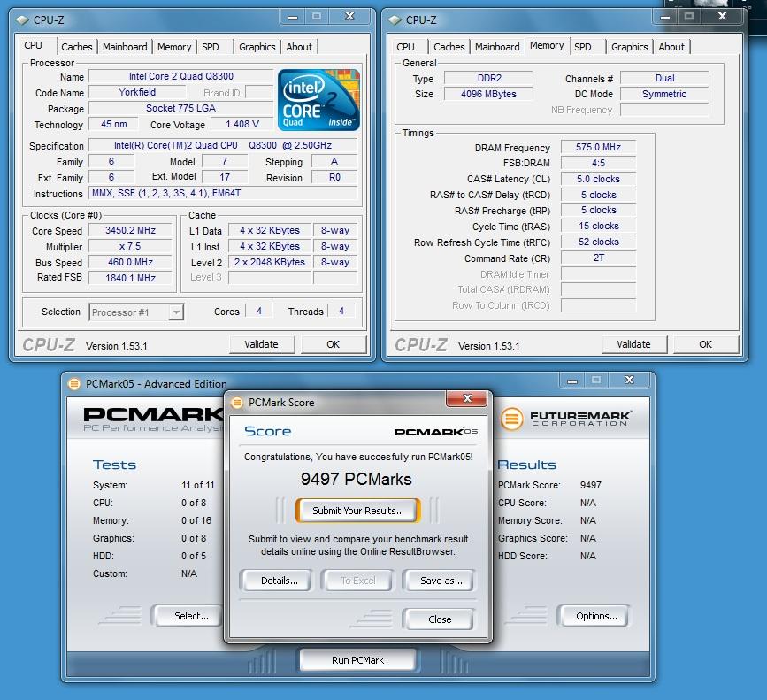Switch to CPU tab in right CPU-Z window
767x700 pixels.
click(405, 47)
